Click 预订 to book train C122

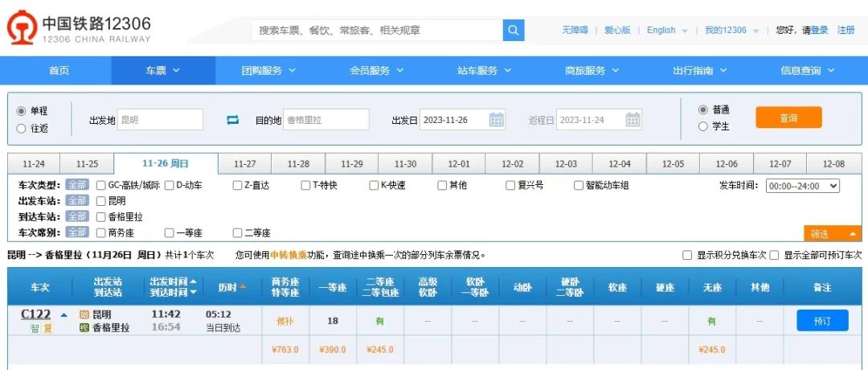point(821,320)
